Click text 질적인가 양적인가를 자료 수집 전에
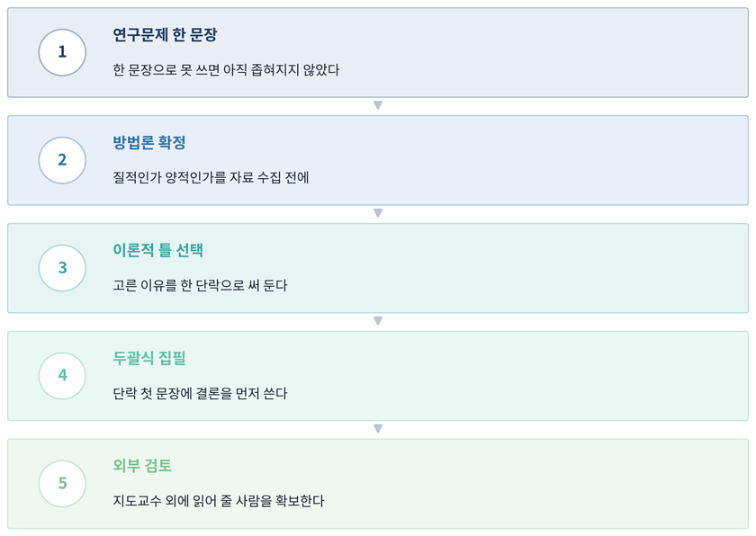756x536 pixels. pyautogui.click(x=211, y=178)
